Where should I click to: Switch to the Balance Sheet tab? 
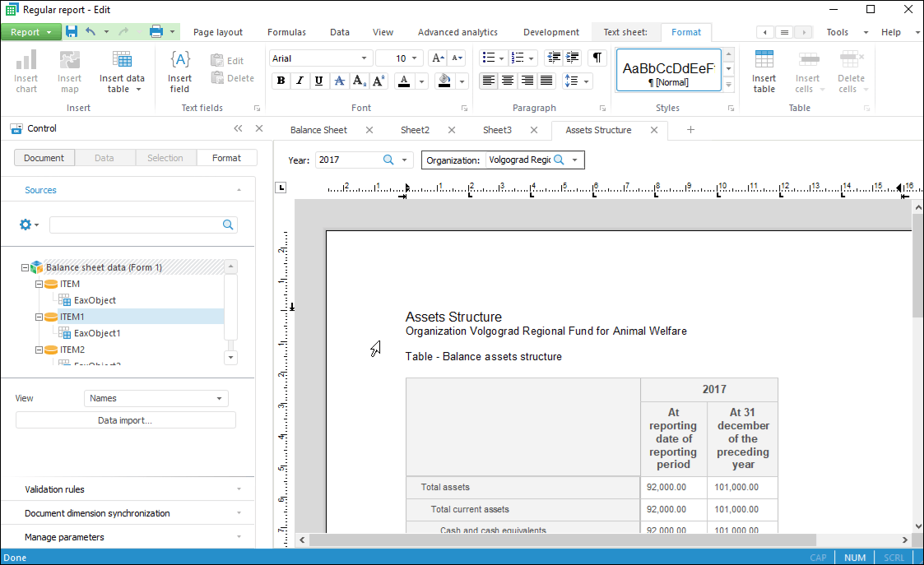(x=318, y=130)
